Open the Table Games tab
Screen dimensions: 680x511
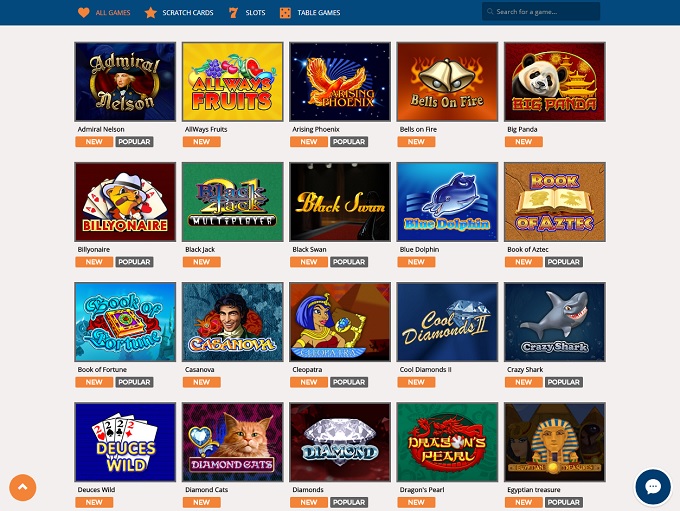(319, 13)
